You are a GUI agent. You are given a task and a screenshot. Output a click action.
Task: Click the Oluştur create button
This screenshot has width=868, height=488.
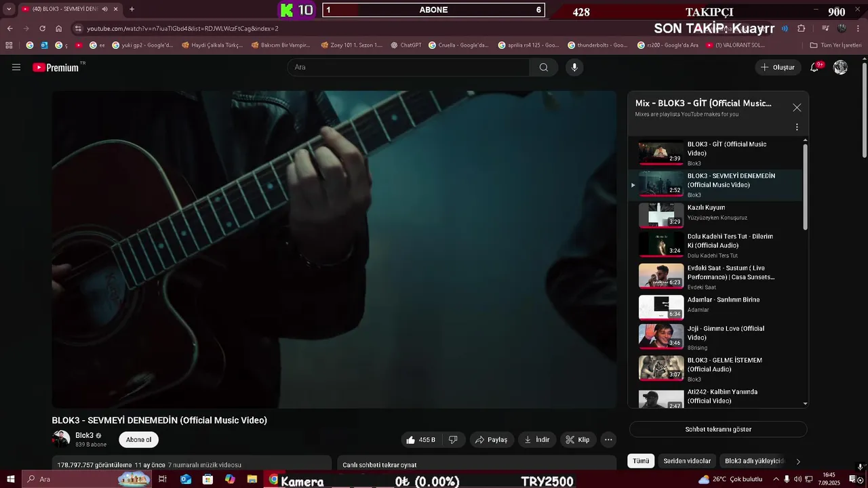[x=778, y=67]
